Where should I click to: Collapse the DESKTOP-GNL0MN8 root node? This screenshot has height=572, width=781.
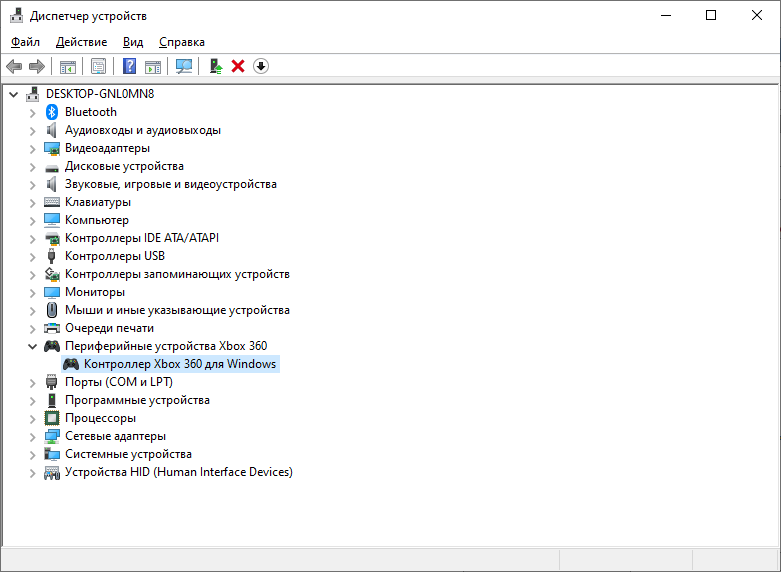(x=13, y=94)
